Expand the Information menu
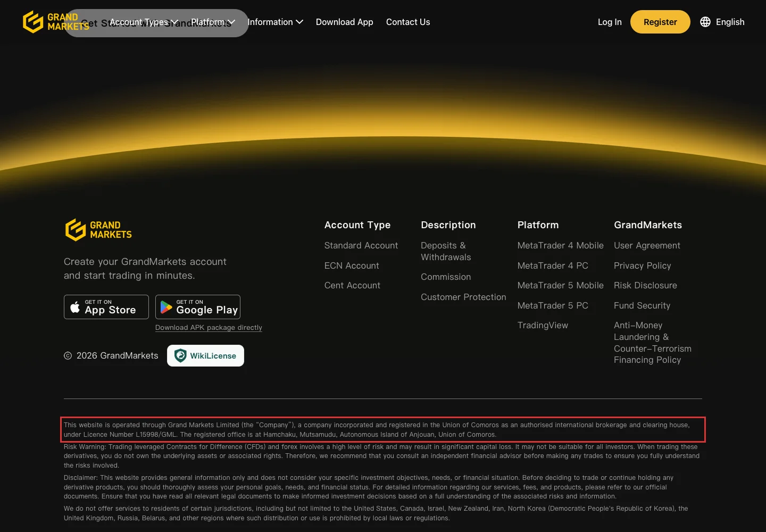The width and height of the screenshot is (766, 532). point(275,22)
